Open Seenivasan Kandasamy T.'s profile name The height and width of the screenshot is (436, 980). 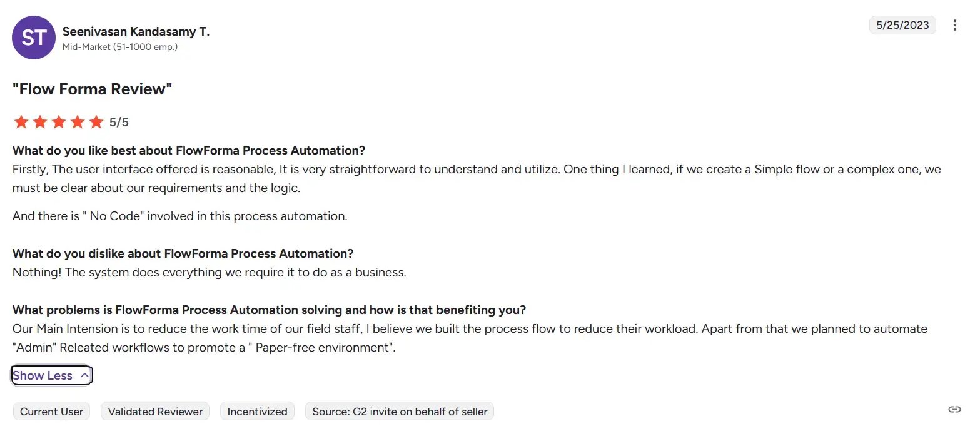pos(136,31)
